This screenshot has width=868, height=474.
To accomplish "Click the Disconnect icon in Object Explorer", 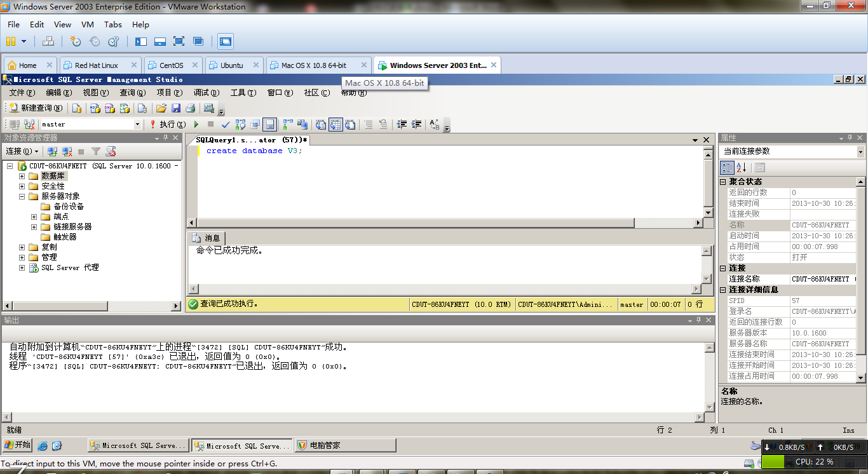I will click(x=67, y=151).
